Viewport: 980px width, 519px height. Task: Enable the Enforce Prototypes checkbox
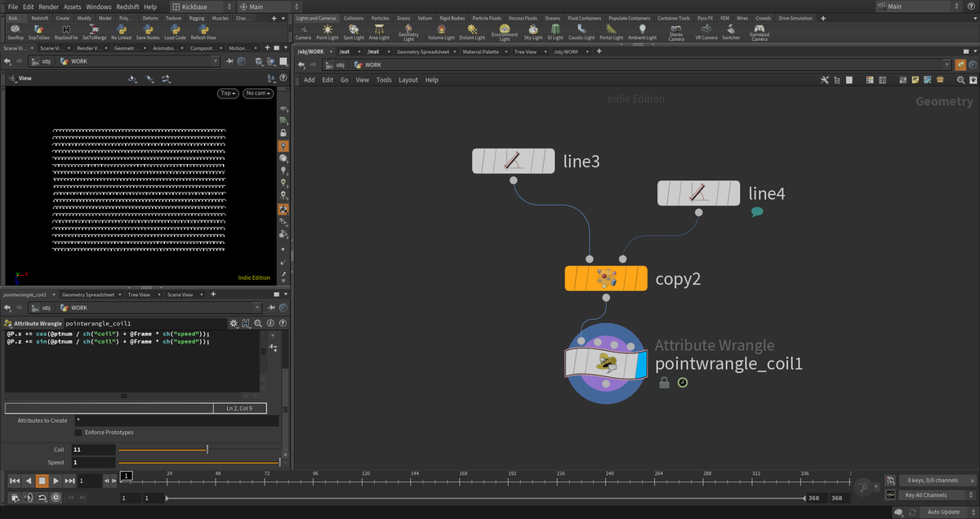[x=78, y=432]
